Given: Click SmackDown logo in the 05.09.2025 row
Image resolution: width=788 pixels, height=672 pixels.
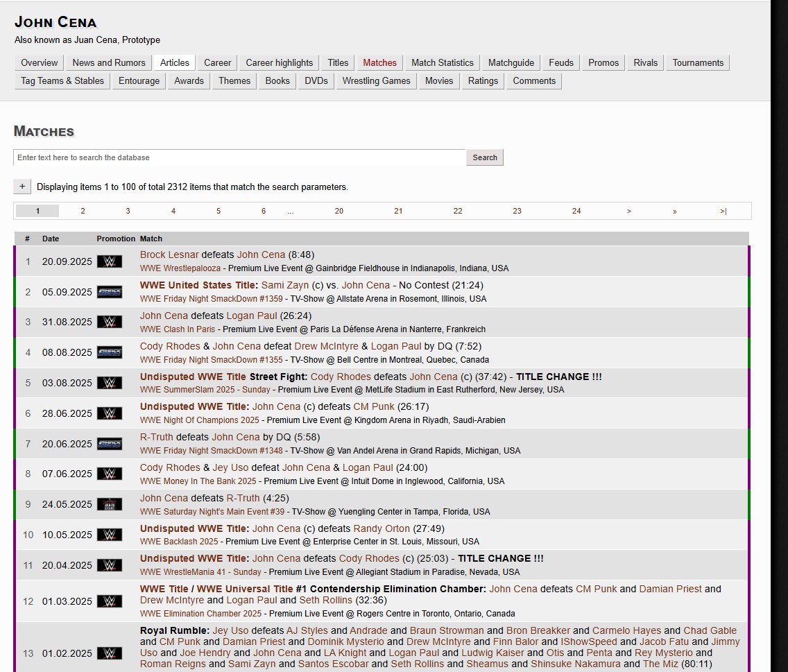Looking at the screenshot, I should 109,292.
